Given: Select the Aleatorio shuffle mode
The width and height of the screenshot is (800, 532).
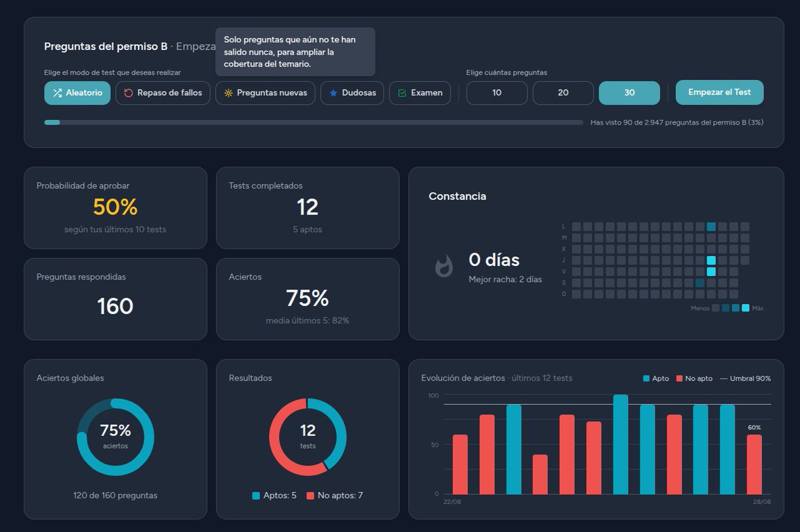Looking at the screenshot, I should (x=77, y=93).
